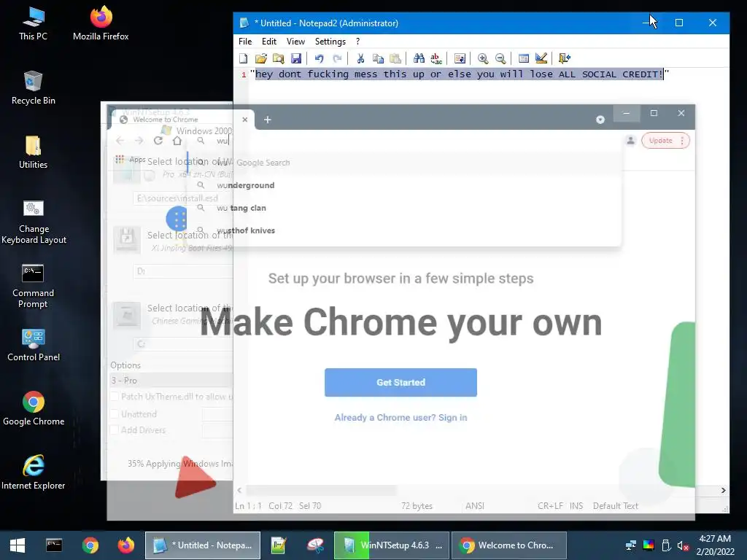
Task: Open the ? help menu in Notepad2
Action: pyautogui.click(x=357, y=42)
